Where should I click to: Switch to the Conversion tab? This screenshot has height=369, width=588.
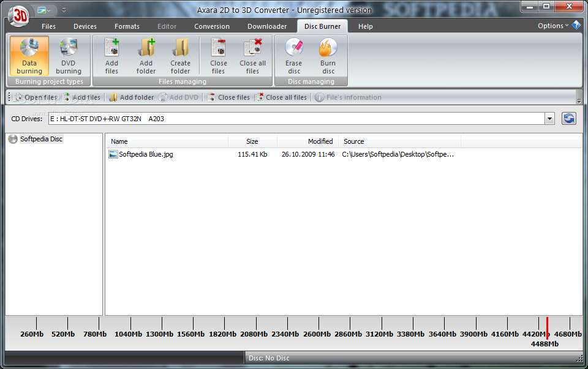tap(212, 26)
